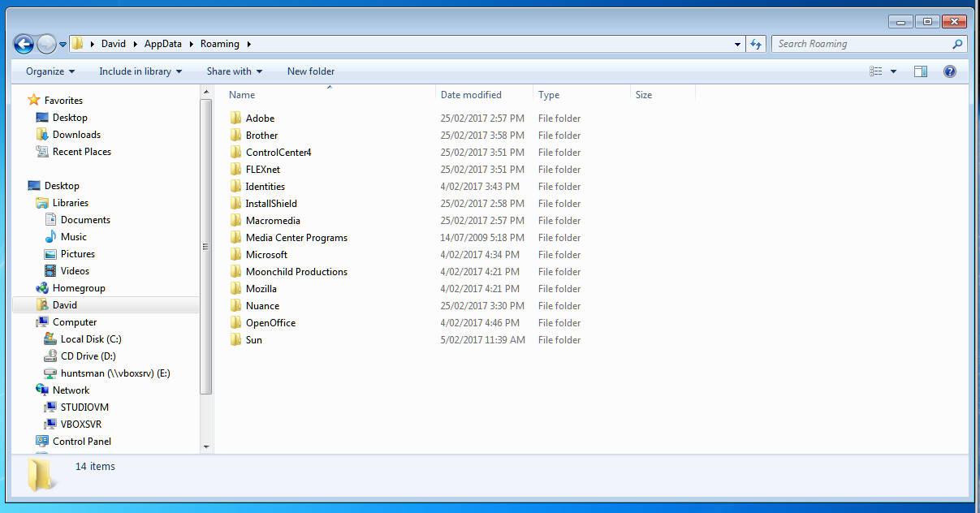Screen dimensions: 980x513
Task: Expand arrow after David in address bar
Action: 136,44
